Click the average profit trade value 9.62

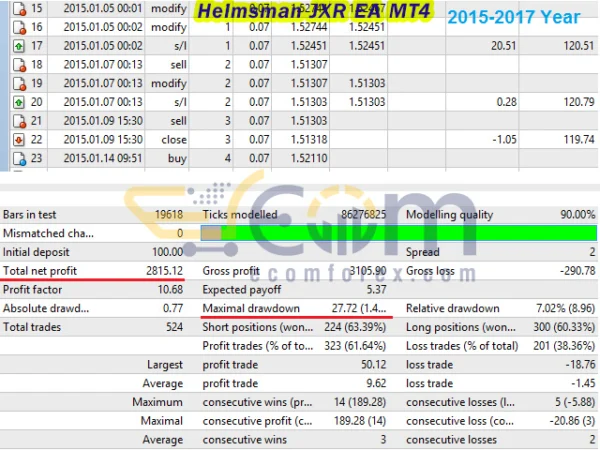(x=377, y=383)
